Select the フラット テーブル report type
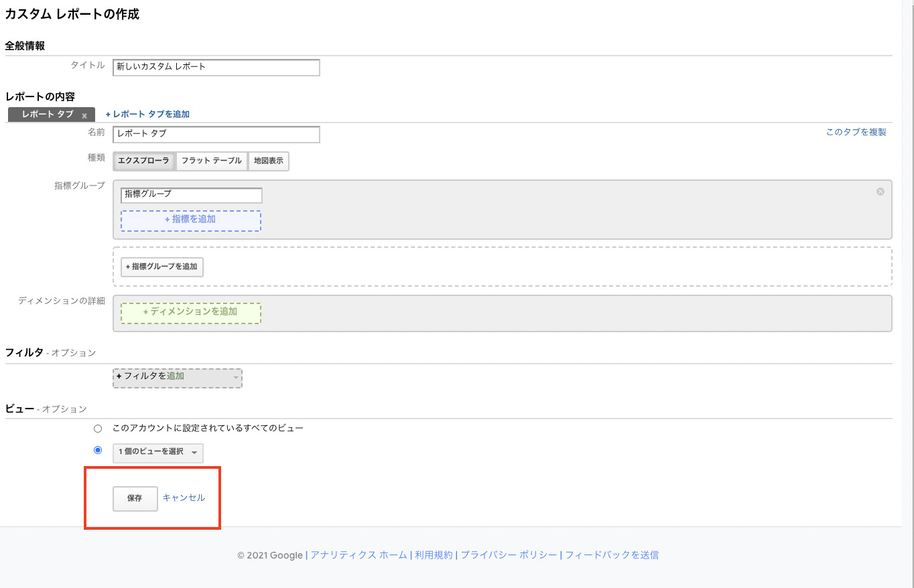914x588 pixels. (x=212, y=161)
